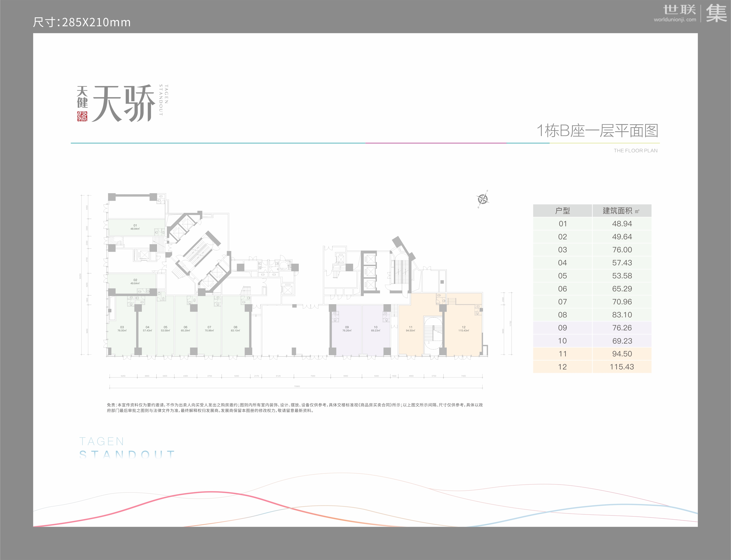This screenshot has height=560, width=731.
Task: Click the 1栋B座一层平面图 title
Action: click(x=597, y=131)
